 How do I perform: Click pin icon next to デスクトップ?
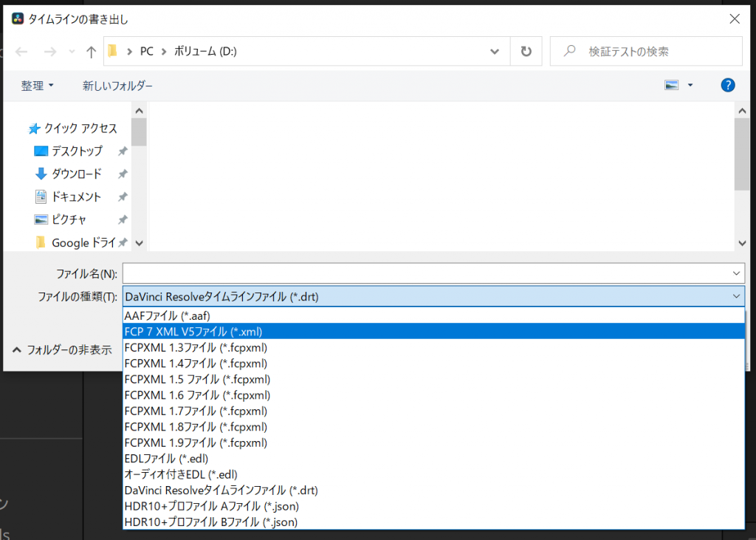tap(123, 151)
